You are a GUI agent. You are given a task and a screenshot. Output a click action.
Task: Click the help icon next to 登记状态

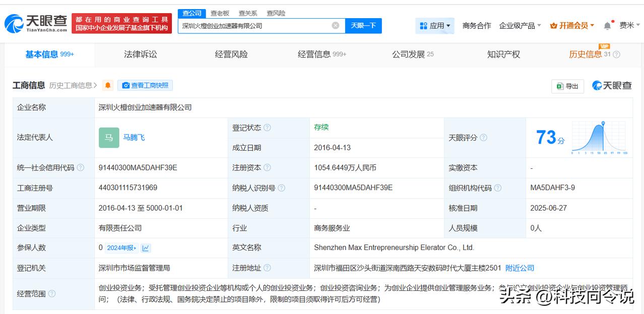(x=267, y=128)
